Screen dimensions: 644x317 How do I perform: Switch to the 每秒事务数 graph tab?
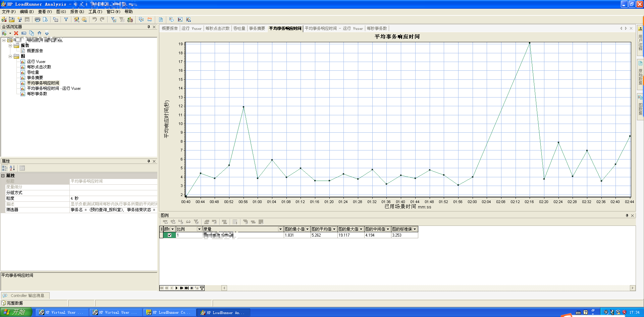point(377,28)
